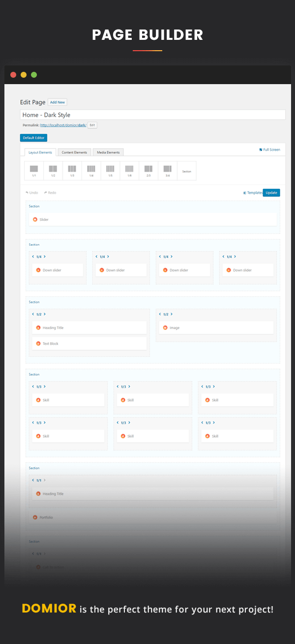
Task: Select the 1/1 column layout icon
Action: pyautogui.click(x=34, y=170)
